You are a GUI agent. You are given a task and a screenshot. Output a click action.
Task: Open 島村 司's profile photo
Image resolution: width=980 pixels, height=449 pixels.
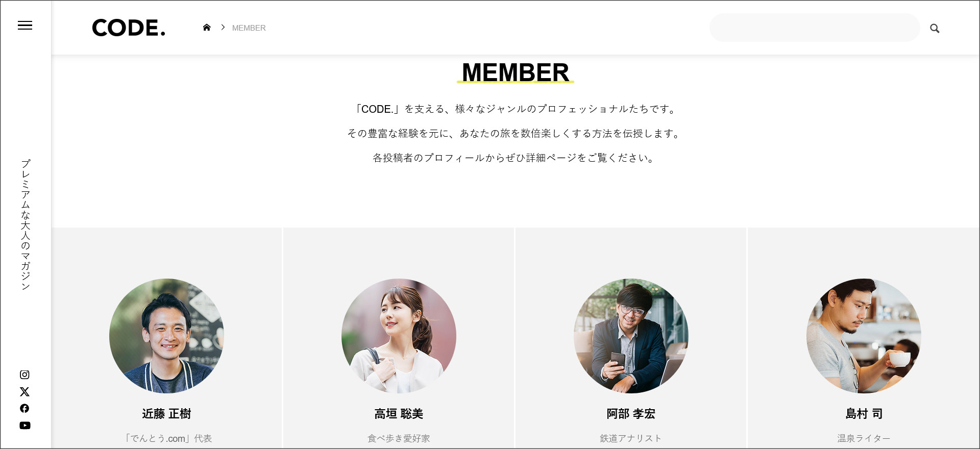pyautogui.click(x=864, y=336)
